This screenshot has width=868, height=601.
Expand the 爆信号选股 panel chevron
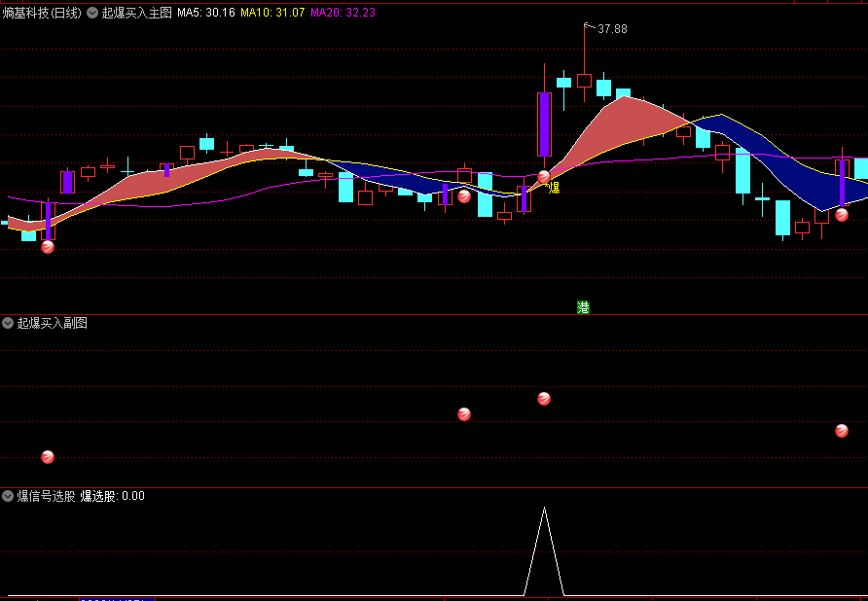coord(8,496)
